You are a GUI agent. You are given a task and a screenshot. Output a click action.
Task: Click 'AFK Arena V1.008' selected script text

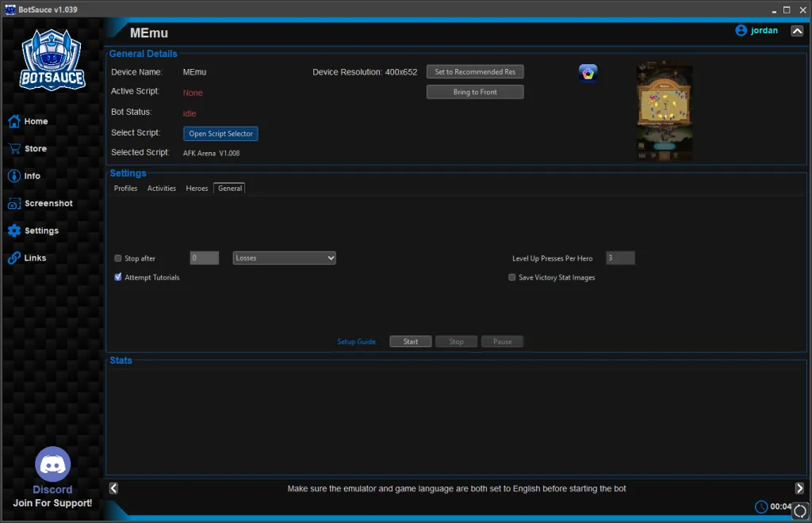pyautogui.click(x=211, y=153)
